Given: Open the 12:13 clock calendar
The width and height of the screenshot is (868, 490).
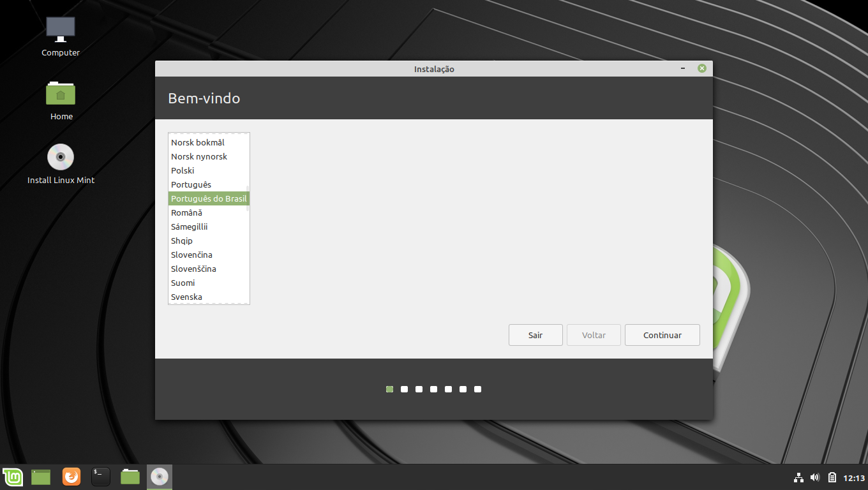Looking at the screenshot, I should point(854,478).
